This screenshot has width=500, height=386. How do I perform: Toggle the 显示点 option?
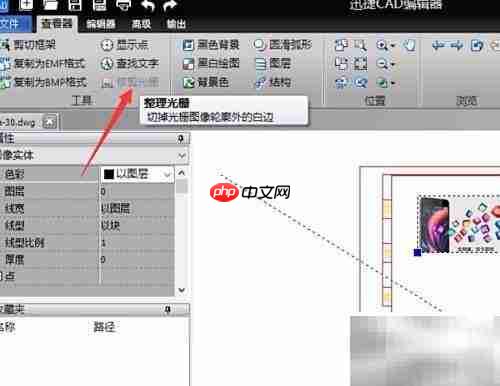[x=124, y=45]
